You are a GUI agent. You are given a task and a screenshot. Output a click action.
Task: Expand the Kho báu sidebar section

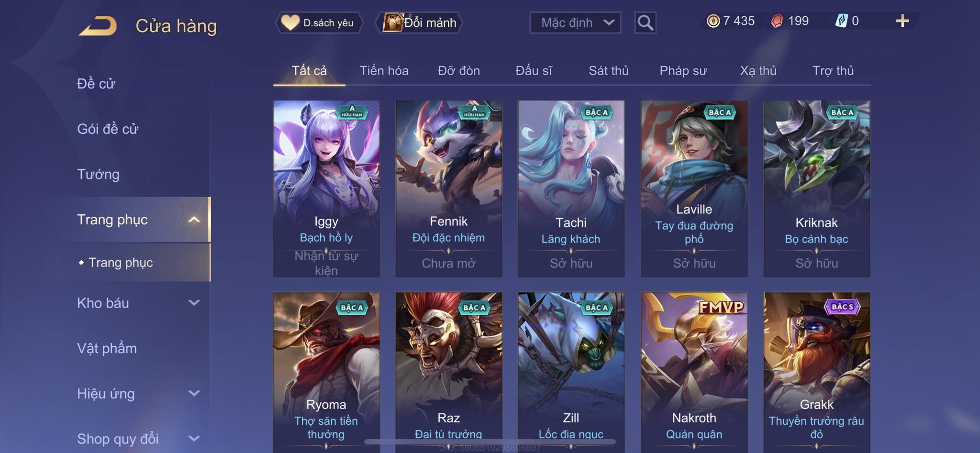(x=194, y=303)
